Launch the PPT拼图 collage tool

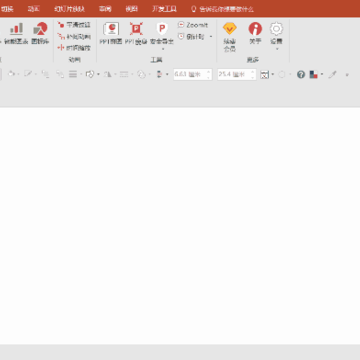pyautogui.click(x=111, y=34)
